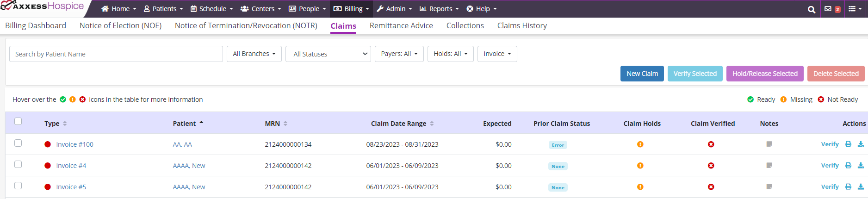Switch to the Remittance Advice tab
This screenshot has width=868, height=199.
[x=401, y=25]
